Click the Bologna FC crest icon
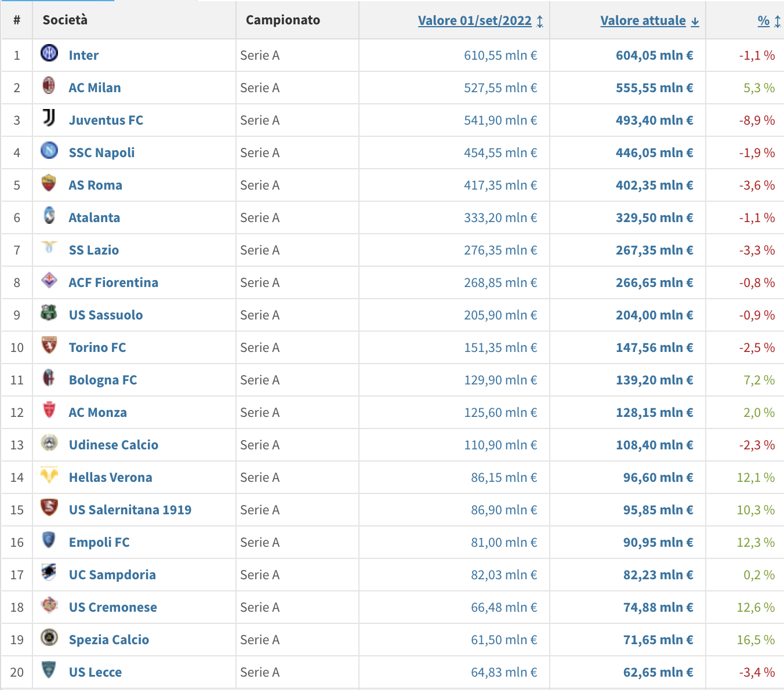The width and height of the screenshot is (784, 690). coord(49,377)
